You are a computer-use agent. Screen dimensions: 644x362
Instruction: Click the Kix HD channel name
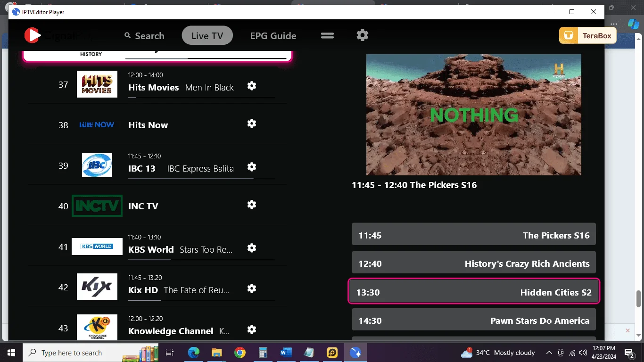click(x=143, y=290)
